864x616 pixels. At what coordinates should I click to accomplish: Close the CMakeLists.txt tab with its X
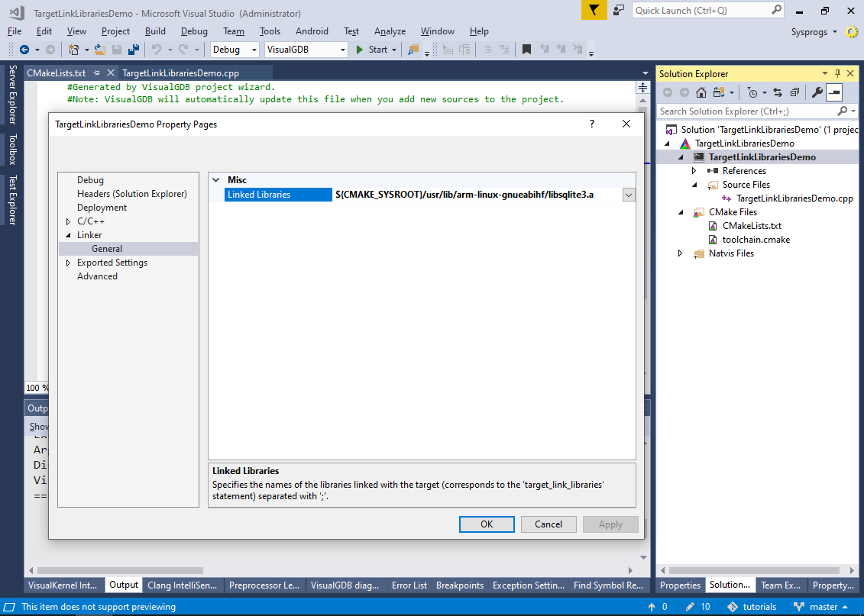tap(110, 73)
